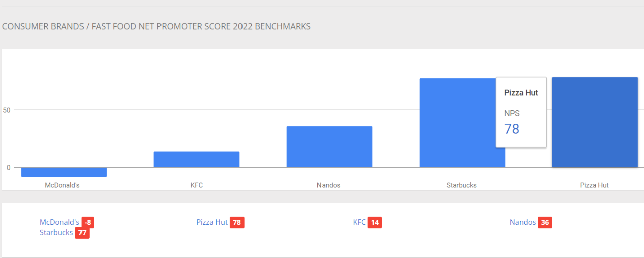The width and height of the screenshot is (644, 258).
Task: Click the highlighted Pizza Hut bar
Action: [595, 122]
